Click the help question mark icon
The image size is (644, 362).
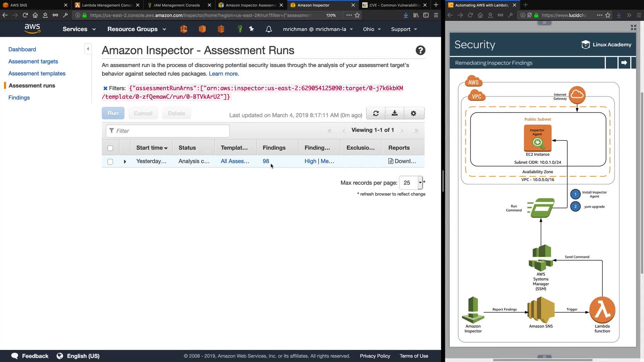coord(420,50)
